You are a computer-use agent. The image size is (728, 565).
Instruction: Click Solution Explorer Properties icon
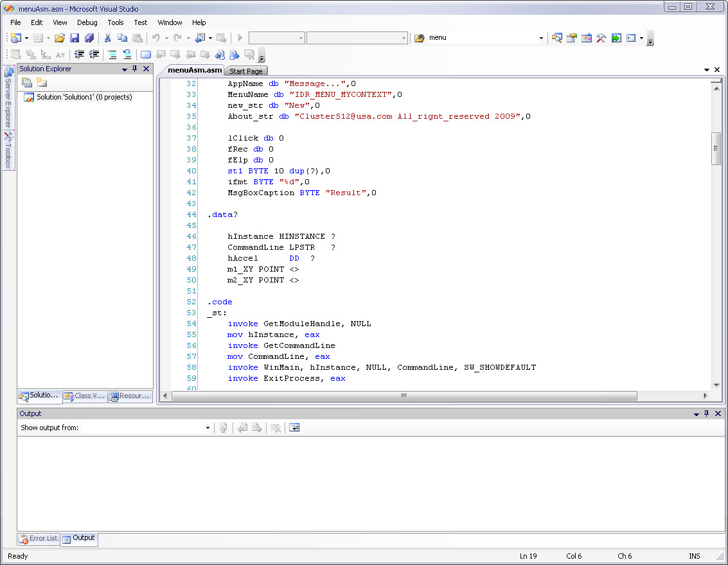coord(27,83)
